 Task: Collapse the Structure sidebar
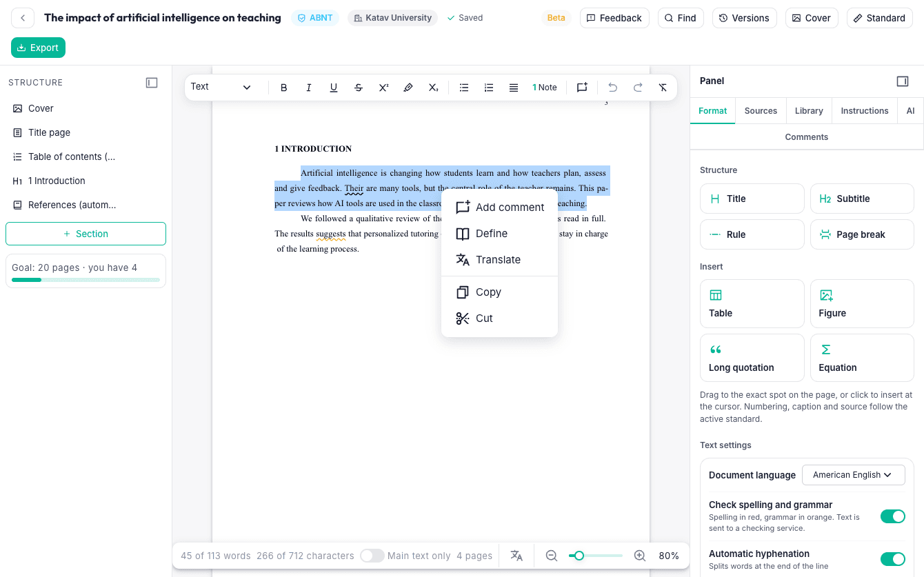click(x=152, y=83)
